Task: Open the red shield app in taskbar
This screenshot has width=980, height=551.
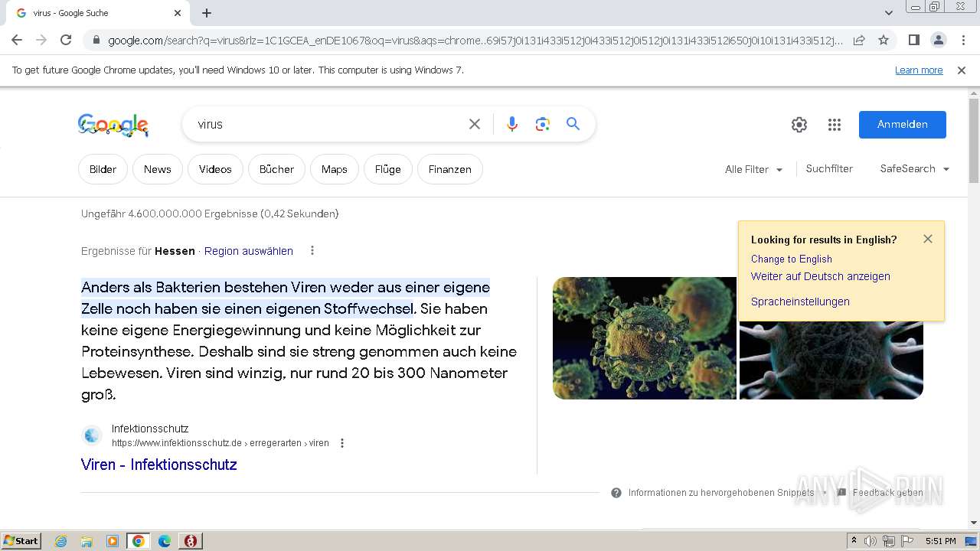Action: [190, 541]
